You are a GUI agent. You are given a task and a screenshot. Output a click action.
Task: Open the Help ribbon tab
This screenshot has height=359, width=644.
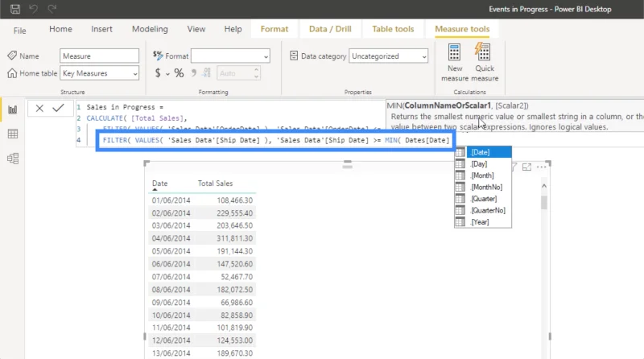click(x=233, y=29)
